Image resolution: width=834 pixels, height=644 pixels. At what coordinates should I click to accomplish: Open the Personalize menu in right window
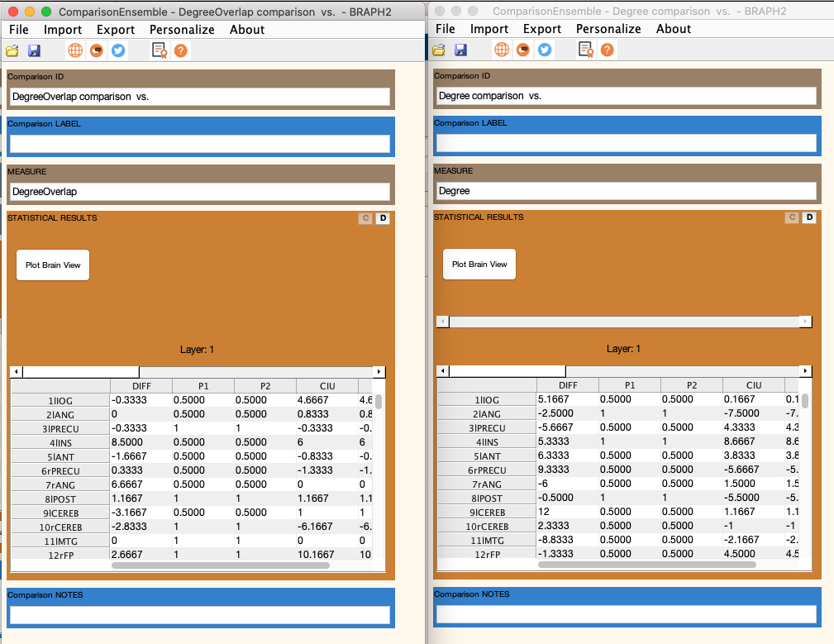coord(608,28)
